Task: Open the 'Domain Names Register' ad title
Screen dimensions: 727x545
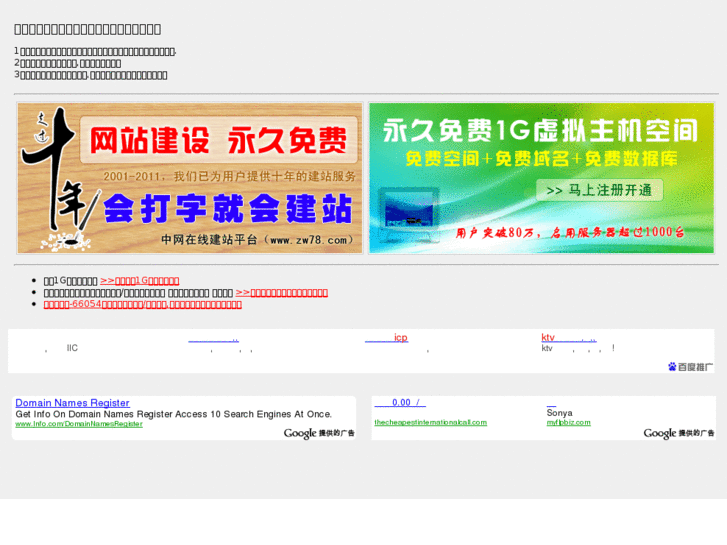Action: [72, 403]
